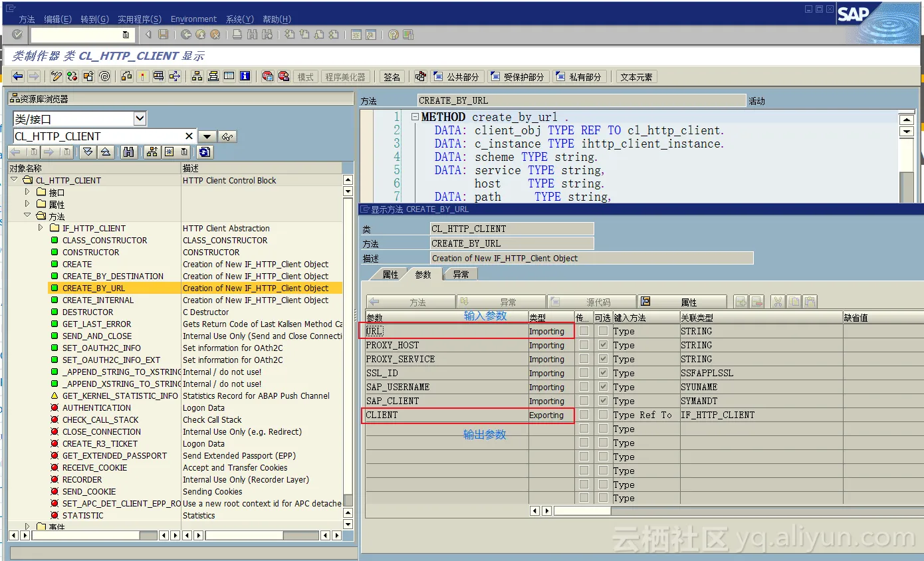This screenshot has height=561, width=924.
Task: Toggle the Optional checkbox for the URL parameter
Action: pyautogui.click(x=603, y=331)
